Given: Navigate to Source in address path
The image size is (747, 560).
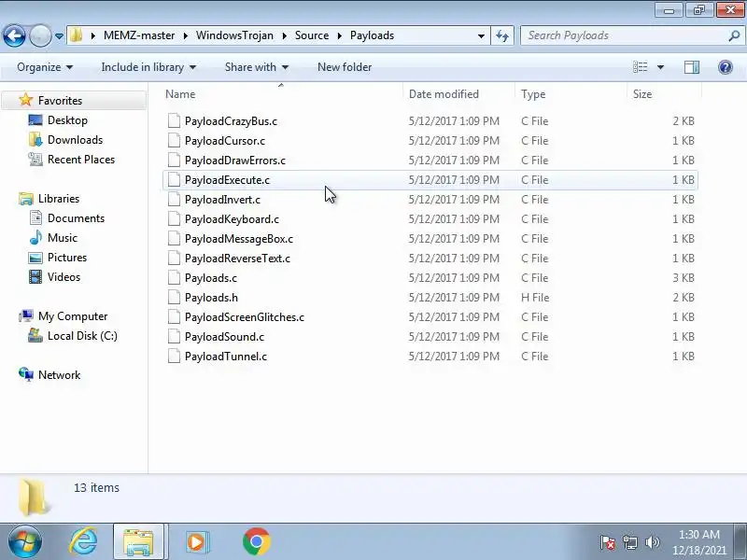Looking at the screenshot, I should [x=312, y=35].
